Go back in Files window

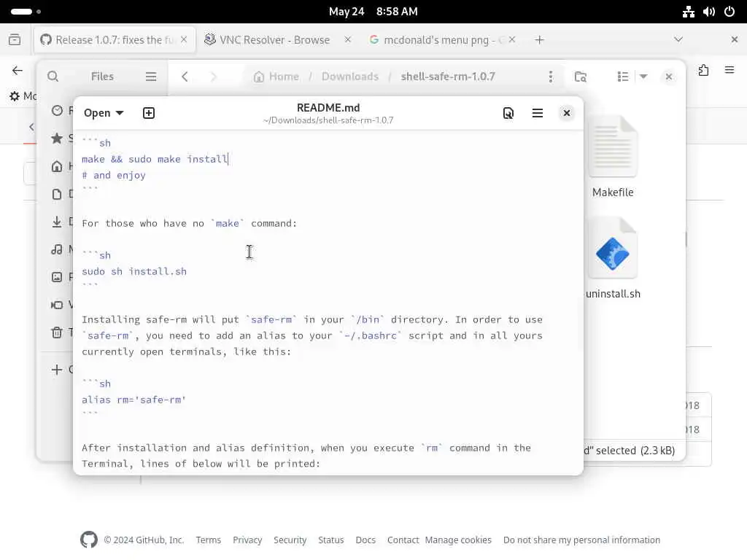(x=185, y=77)
